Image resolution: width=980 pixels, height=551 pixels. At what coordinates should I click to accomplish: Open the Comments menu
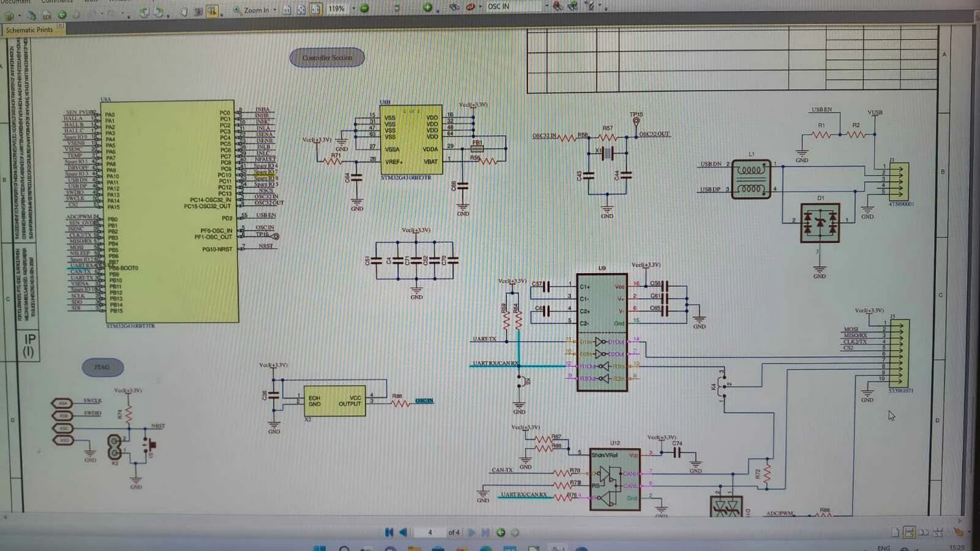point(57,1)
